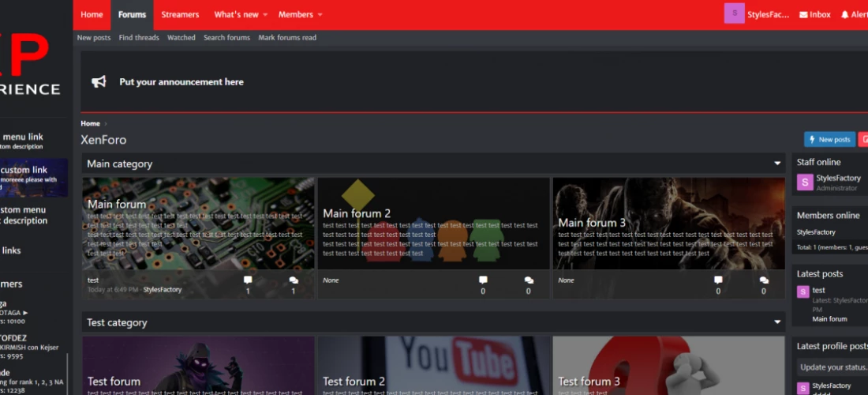Expand the Members dropdown arrow
This screenshot has height=395, width=868.
coord(320,15)
